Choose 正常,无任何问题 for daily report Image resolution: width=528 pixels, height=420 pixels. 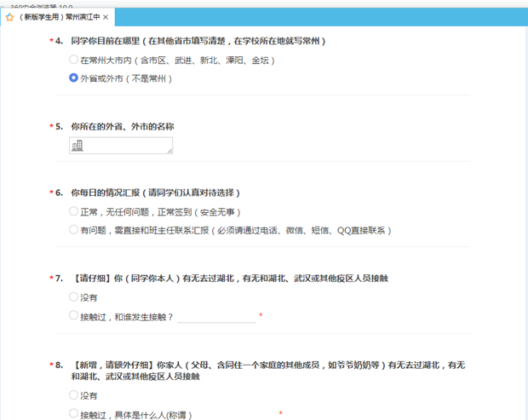tap(74, 211)
